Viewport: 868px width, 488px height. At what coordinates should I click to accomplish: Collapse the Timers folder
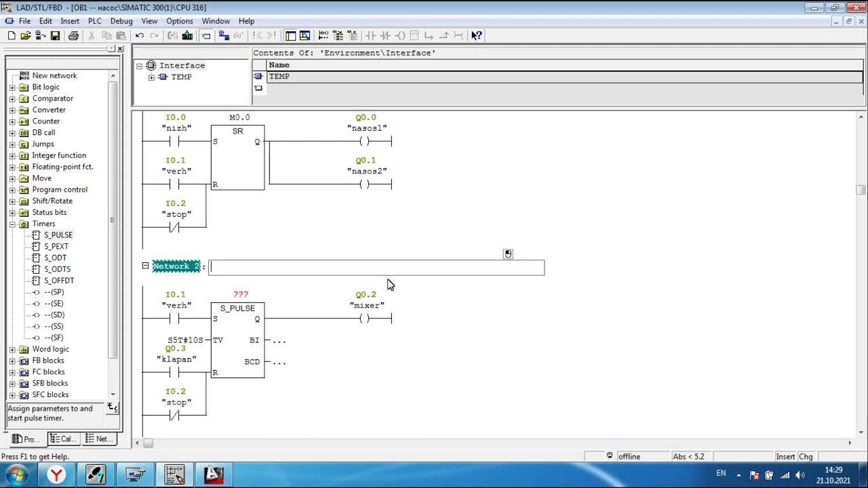point(12,224)
